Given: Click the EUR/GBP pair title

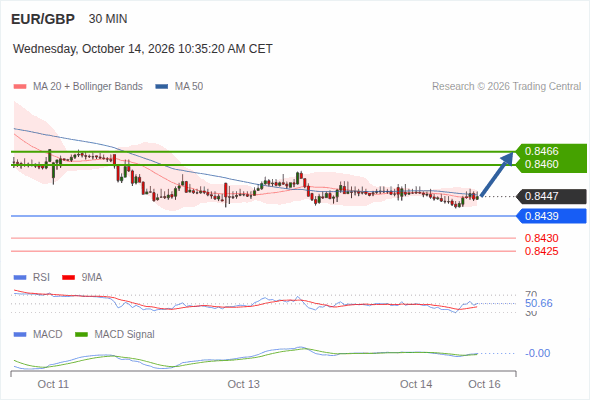Looking at the screenshot, I should pyautogui.click(x=43, y=19).
